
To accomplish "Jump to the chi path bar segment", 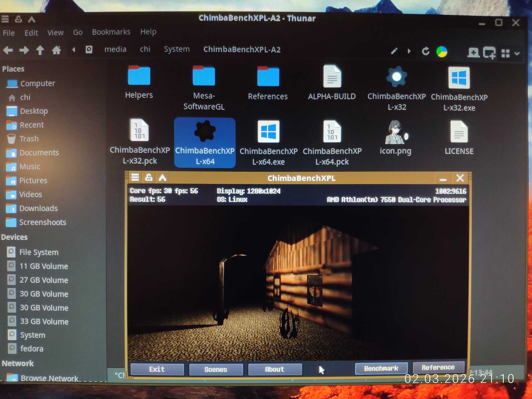I will tap(145, 49).
